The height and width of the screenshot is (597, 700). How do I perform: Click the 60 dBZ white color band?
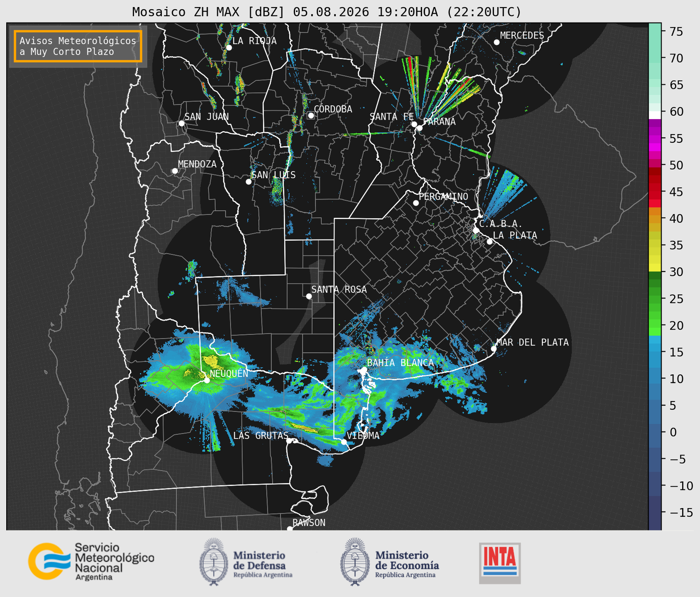655,115
